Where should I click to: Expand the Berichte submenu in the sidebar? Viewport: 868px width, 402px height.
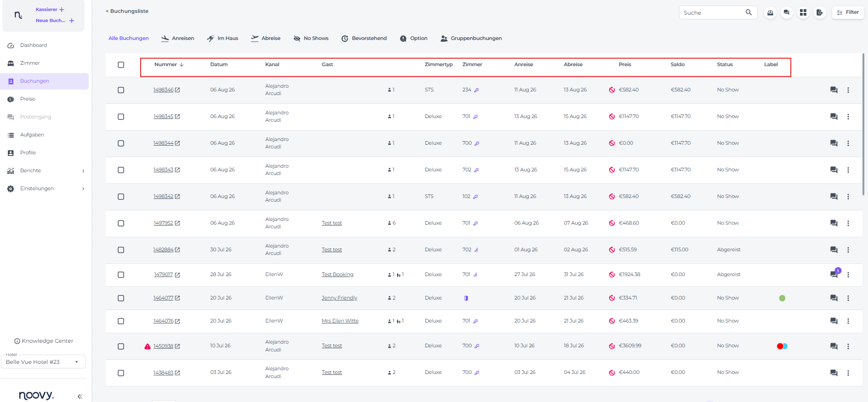point(83,171)
